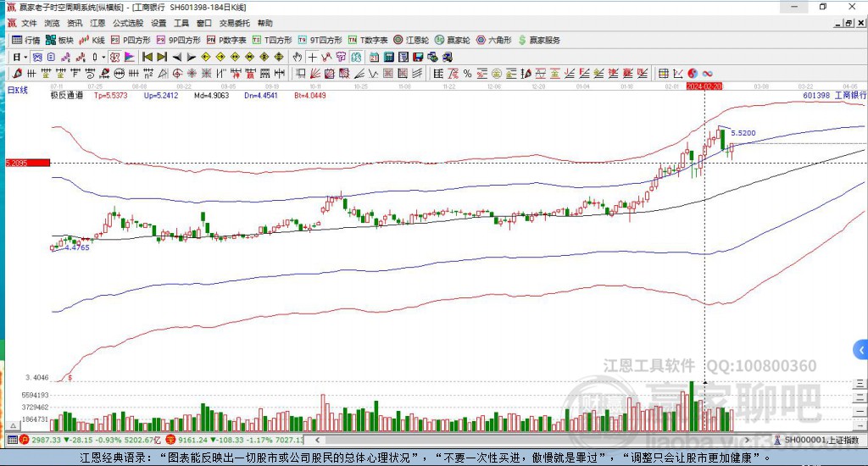Open the 赢家轮 wheel tool
This screenshot has width=868, height=466.
tap(453, 40)
